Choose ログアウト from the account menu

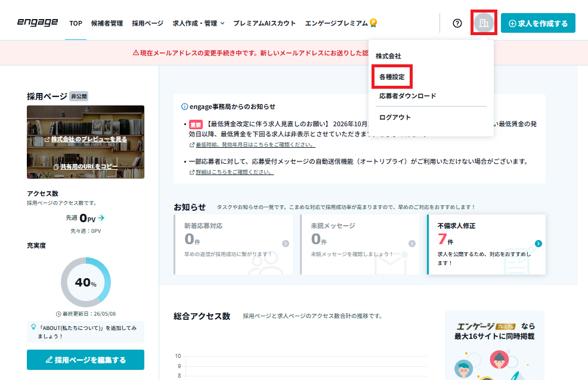click(x=395, y=117)
